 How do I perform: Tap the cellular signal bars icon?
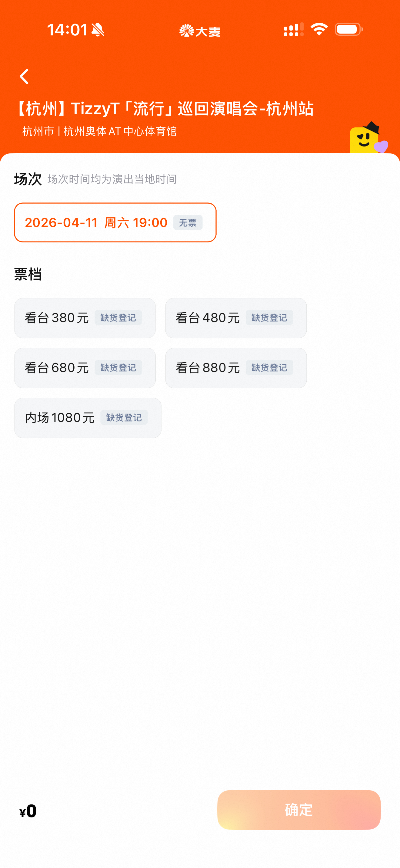[293, 29]
